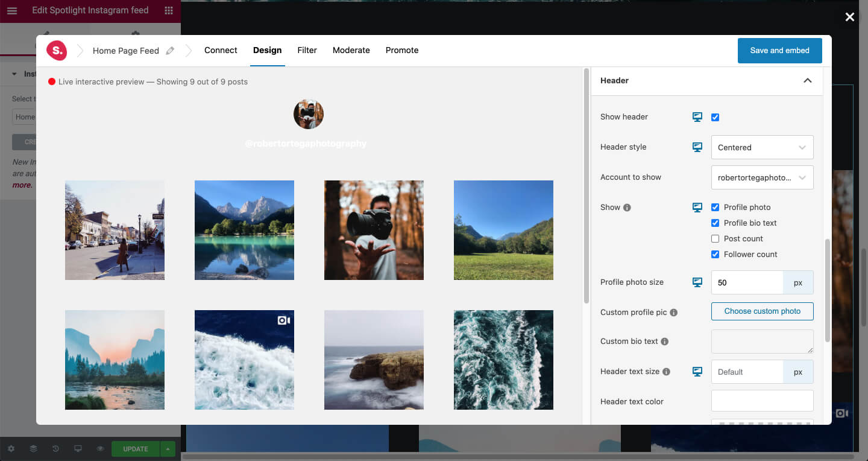Open the aerial ocean waves thumbnail

(x=503, y=360)
